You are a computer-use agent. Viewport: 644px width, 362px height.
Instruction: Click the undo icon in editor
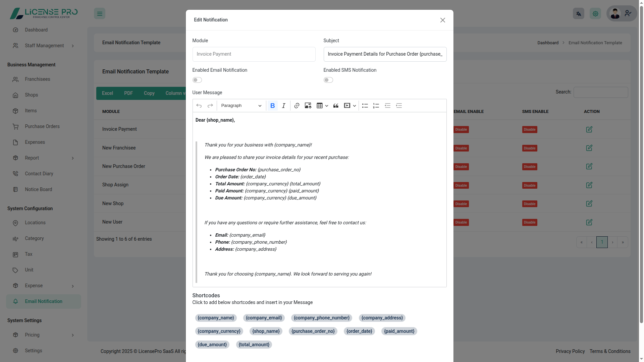[x=199, y=106]
